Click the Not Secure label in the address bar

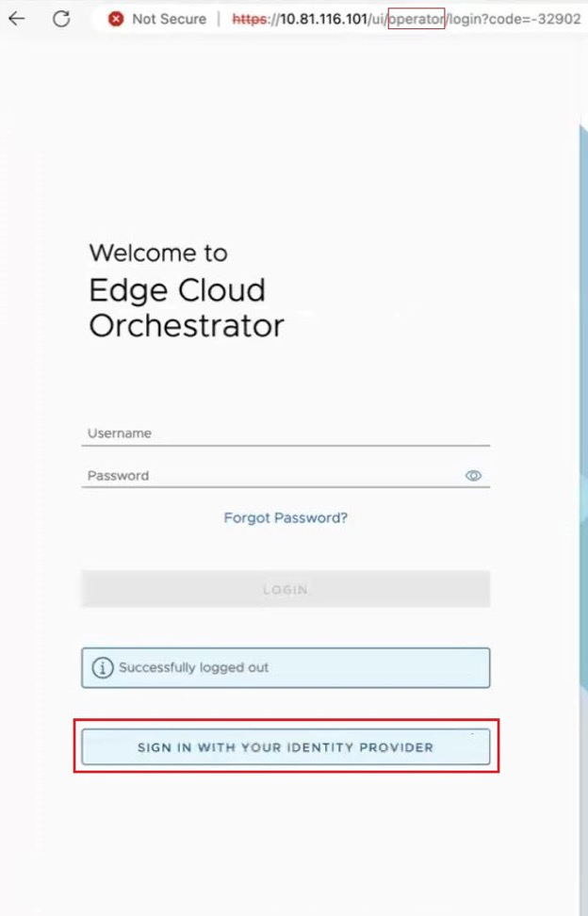(169, 19)
